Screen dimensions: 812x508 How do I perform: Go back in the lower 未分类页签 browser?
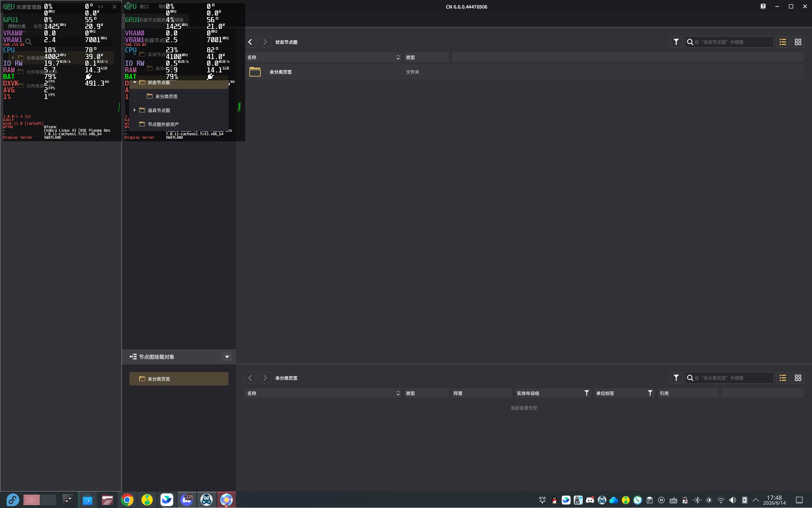tap(250, 378)
